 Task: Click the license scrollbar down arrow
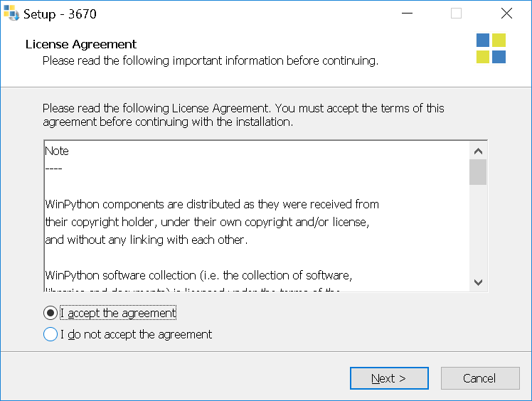pos(478,282)
